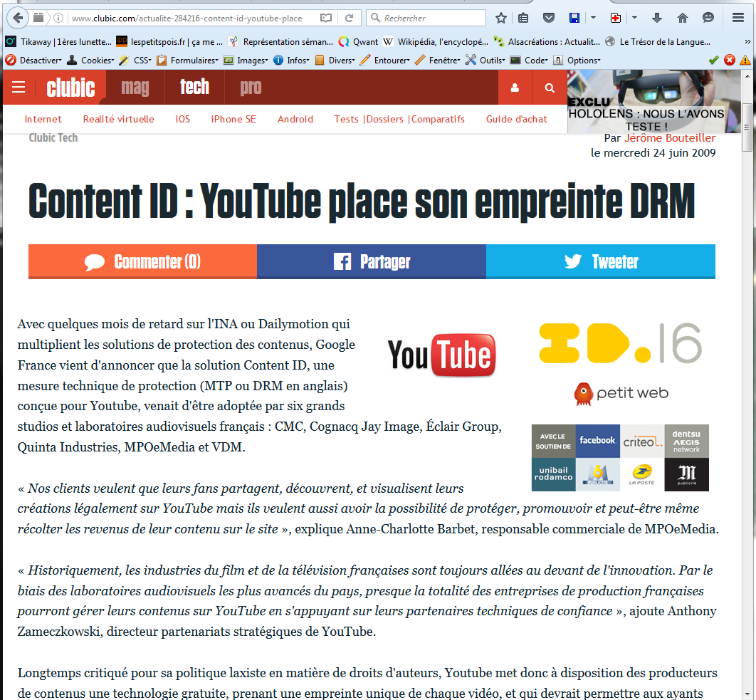Go back to the previous page
This screenshot has height=700, width=756.
coord(17,19)
